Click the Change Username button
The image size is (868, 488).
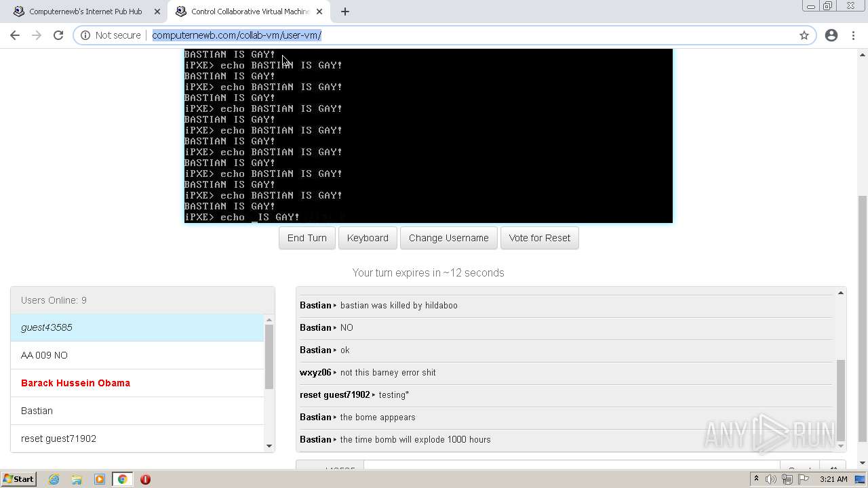point(449,238)
